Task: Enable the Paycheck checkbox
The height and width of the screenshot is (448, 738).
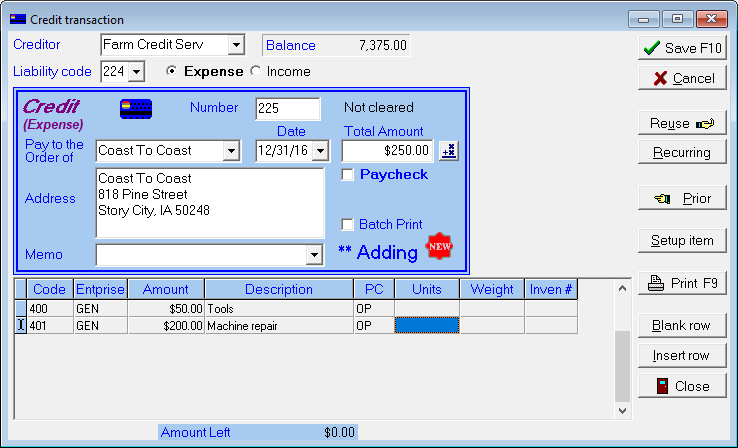Action: point(348,175)
